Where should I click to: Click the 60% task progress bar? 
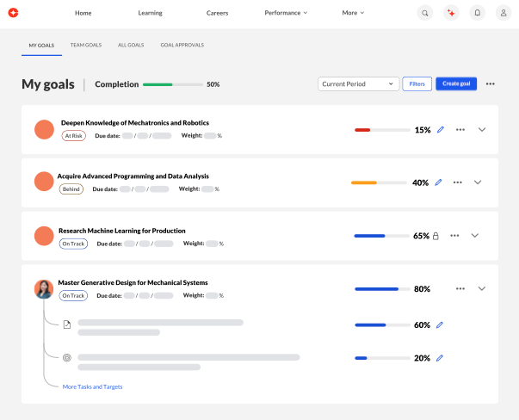[383, 325]
